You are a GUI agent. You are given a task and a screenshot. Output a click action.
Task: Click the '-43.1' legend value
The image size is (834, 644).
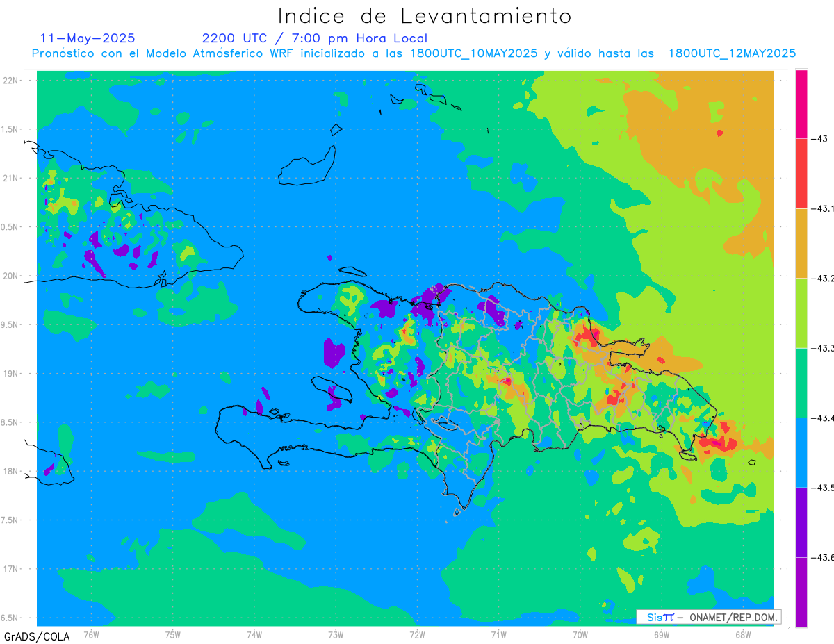point(823,208)
